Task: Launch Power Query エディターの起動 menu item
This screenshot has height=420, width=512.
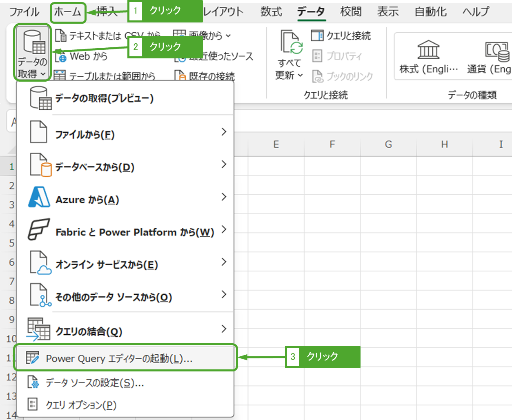Action: pyautogui.click(x=118, y=358)
